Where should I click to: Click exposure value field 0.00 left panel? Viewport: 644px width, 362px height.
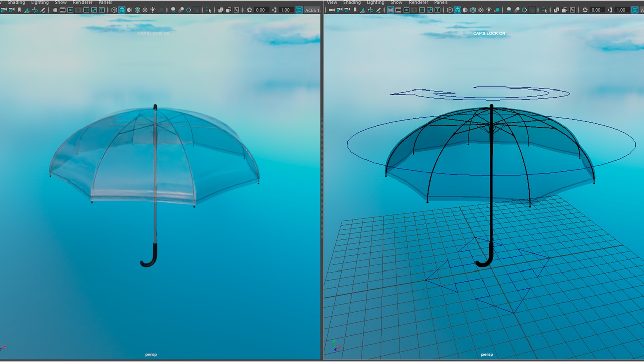click(x=260, y=10)
